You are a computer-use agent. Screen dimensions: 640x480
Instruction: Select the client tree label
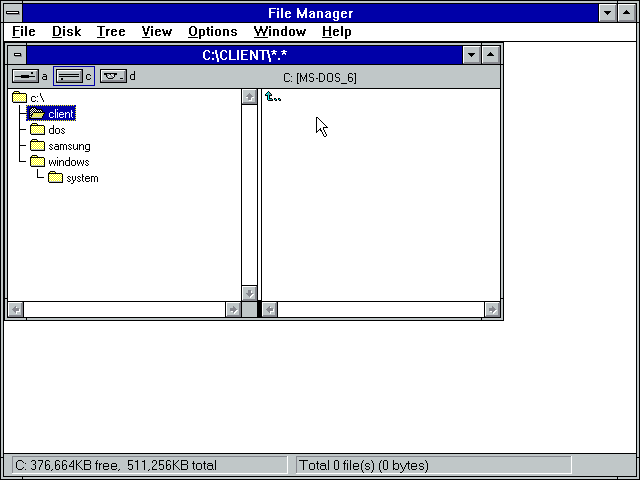pyautogui.click(x=61, y=114)
